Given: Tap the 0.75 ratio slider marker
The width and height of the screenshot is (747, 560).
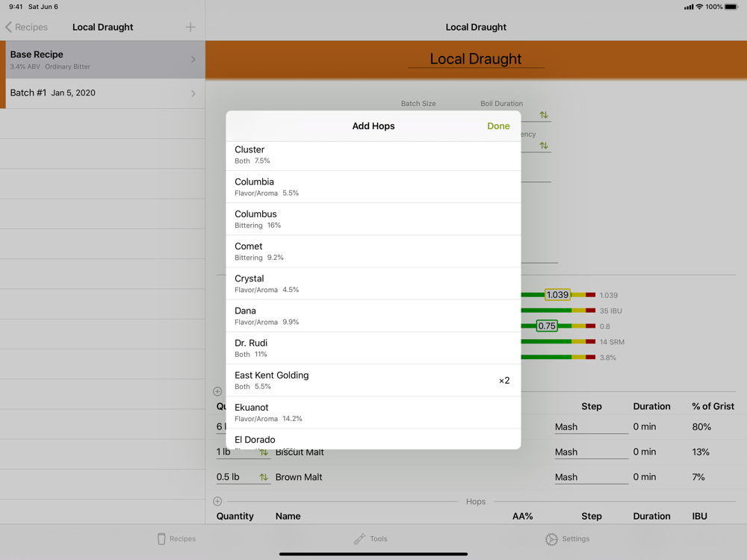Looking at the screenshot, I should click(x=547, y=326).
